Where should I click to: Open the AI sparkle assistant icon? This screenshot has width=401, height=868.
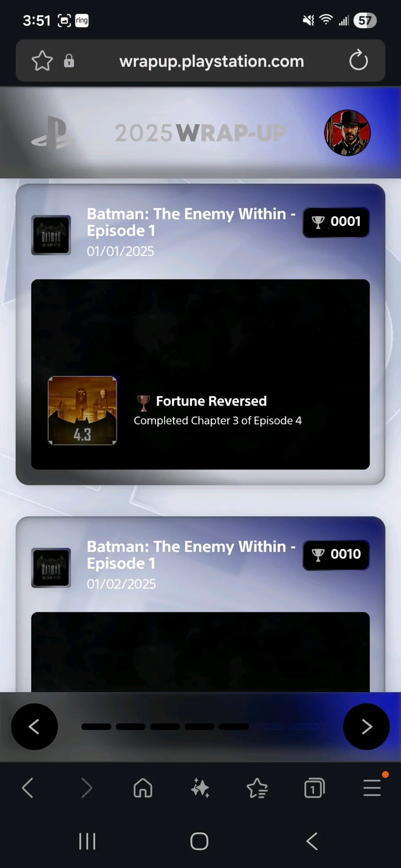[x=200, y=788]
